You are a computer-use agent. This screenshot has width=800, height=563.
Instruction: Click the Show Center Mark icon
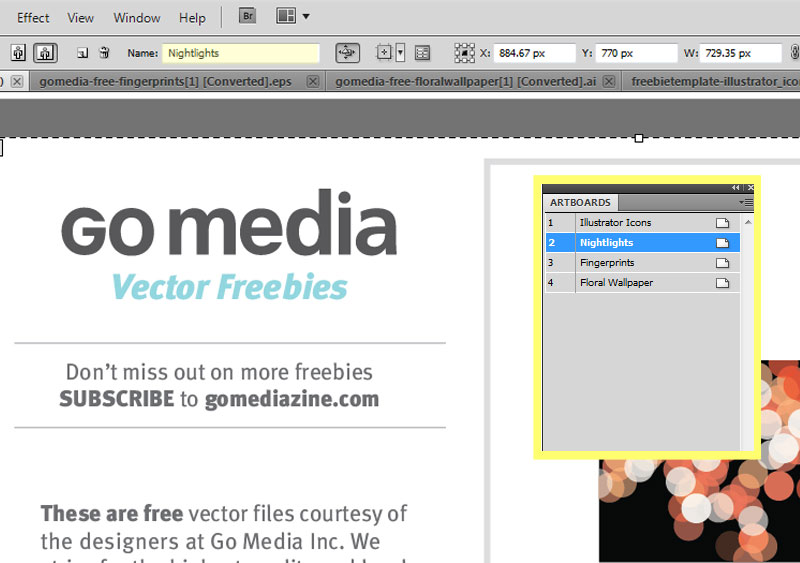(x=384, y=53)
